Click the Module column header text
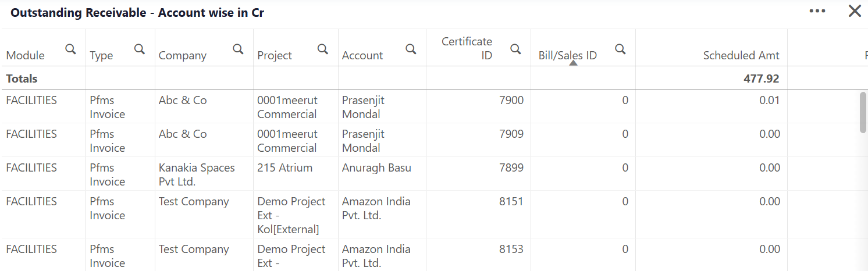The height and width of the screenshot is (271, 868). (26, 55)
